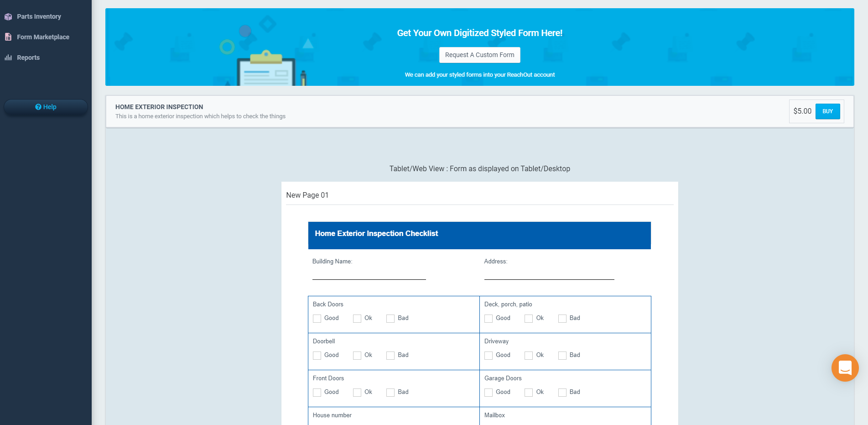This screenshot has width=868, height=425.
Task: Check Bad for Doorbell
Action: tap(390, 355)
